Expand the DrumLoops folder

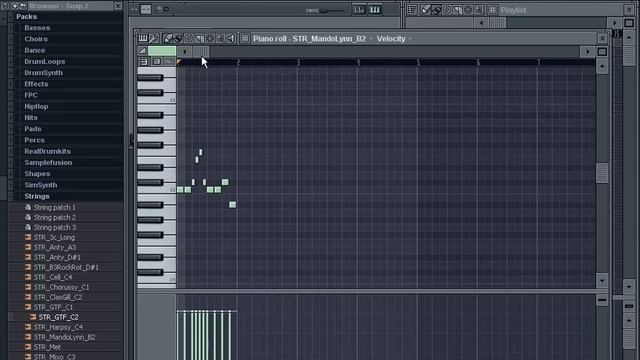[44, 62]
